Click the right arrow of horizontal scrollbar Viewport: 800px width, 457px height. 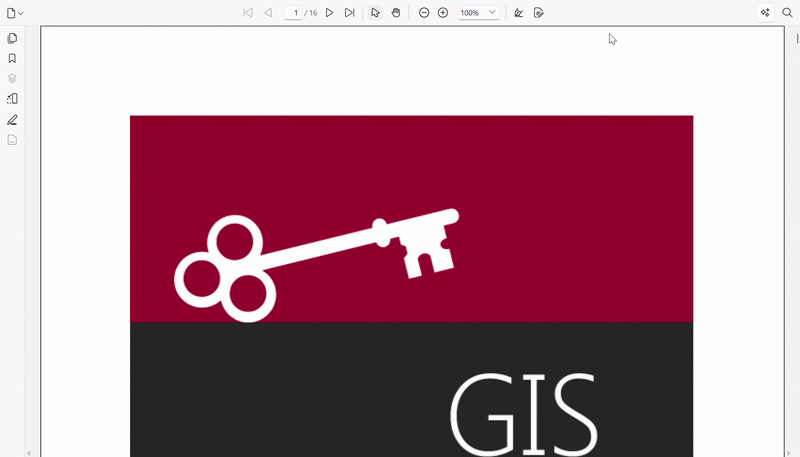(x=789, y=453)
